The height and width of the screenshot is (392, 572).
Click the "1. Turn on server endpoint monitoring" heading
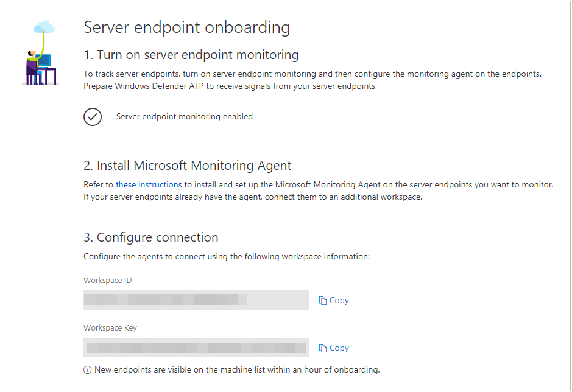191,55
